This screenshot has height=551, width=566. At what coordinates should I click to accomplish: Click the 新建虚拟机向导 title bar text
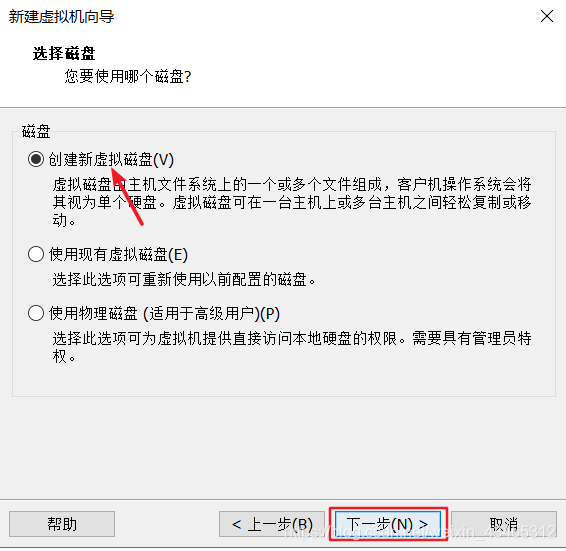tap(61, 17)
